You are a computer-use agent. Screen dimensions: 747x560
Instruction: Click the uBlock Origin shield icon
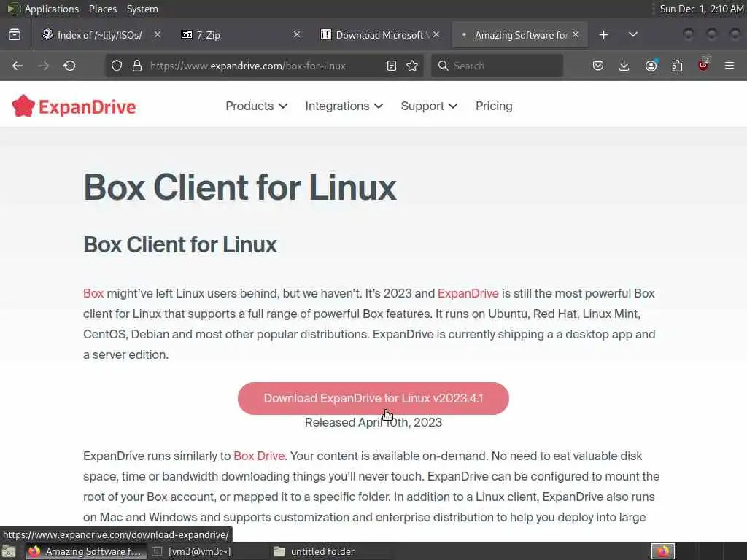[703, 65]
